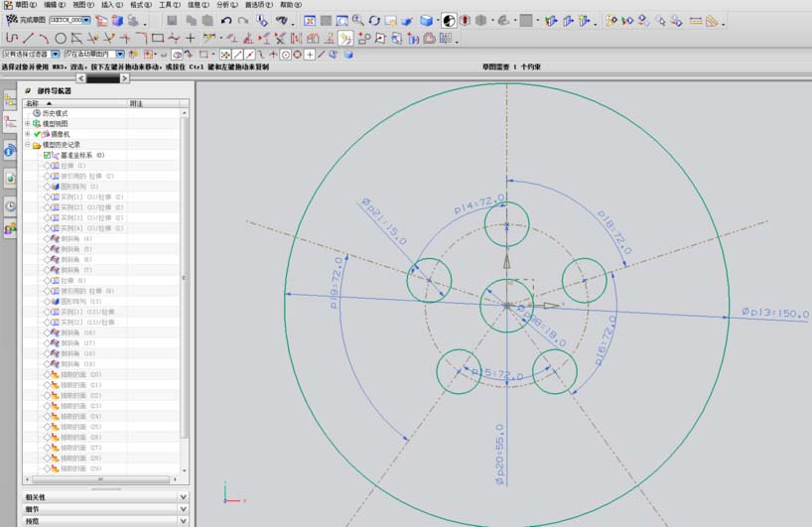The width and height of the screenshot is (812, 527).
Task: Select the Line sketch tool
Action: 28,38
